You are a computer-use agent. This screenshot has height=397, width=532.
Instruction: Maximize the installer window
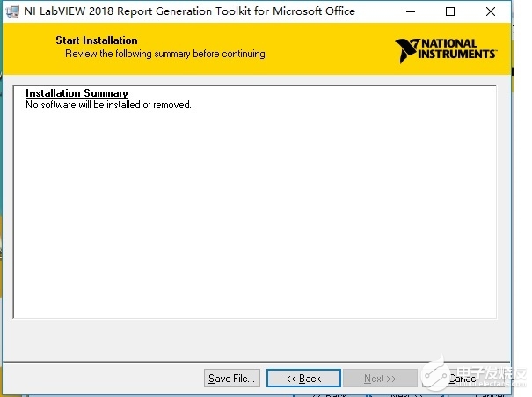click(450, 12)
